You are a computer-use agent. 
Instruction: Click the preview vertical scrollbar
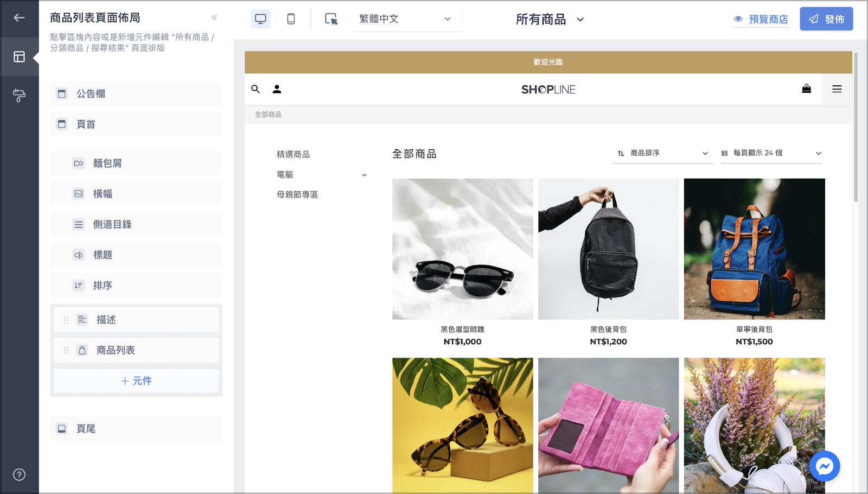(856, 128)
